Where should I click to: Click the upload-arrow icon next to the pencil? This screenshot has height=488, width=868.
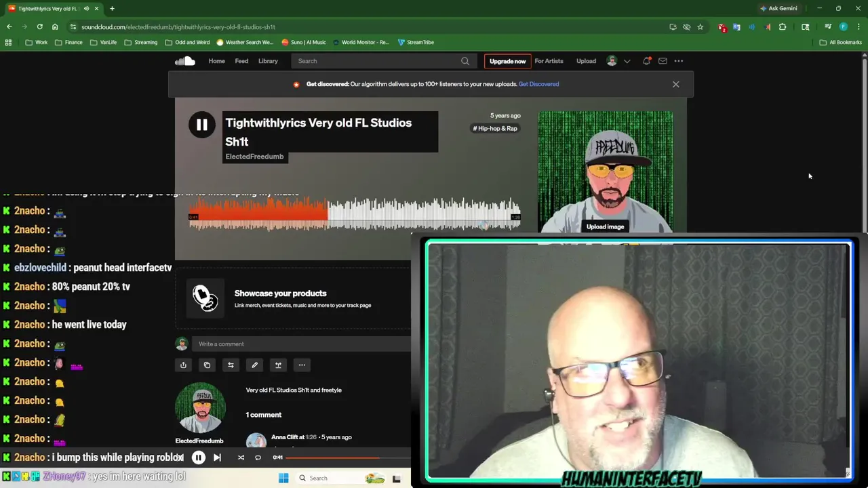click(278, 365)
